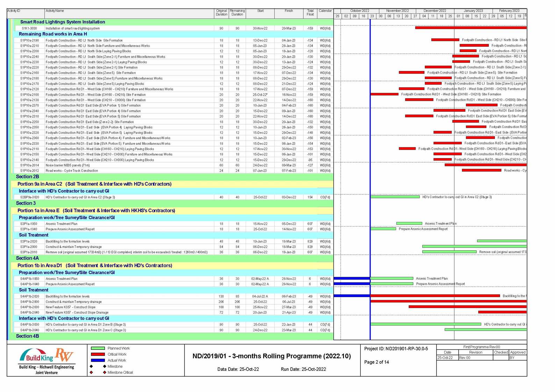Click the 06-Jul-23 finish date of S4AP1b-2000

coord(289,302)
